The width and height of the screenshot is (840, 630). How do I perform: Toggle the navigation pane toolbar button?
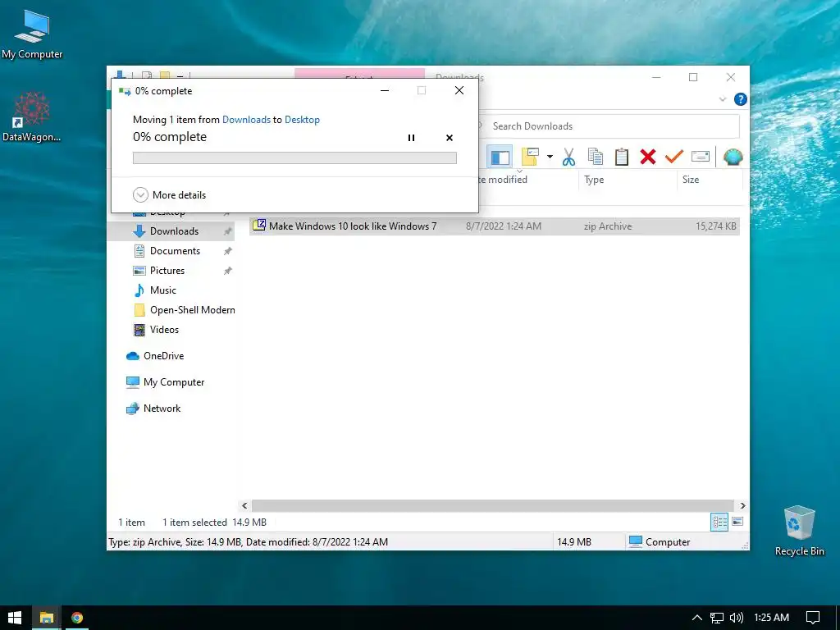point(500,157)
